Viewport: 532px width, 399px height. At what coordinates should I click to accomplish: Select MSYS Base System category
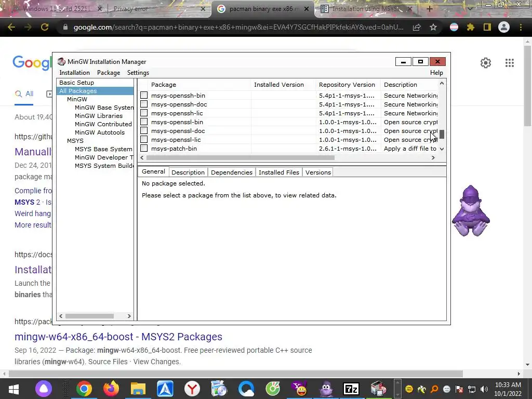point(103,149)
